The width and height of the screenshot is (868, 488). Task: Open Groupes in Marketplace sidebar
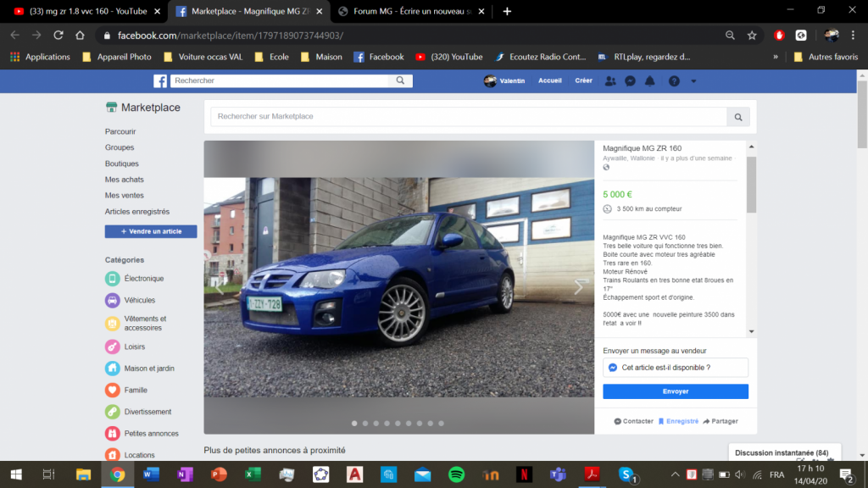[x=120, y=147]
